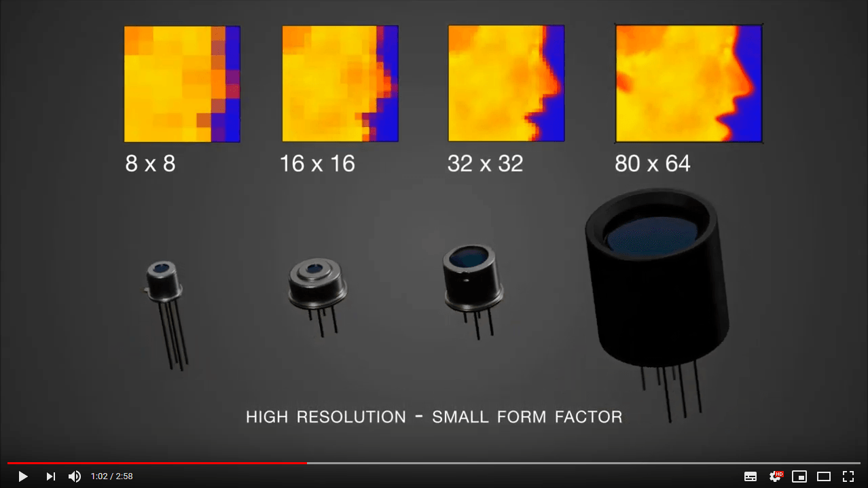Enable miniplayer mode
Screen dimensions: 868x488
pos(799,476)
